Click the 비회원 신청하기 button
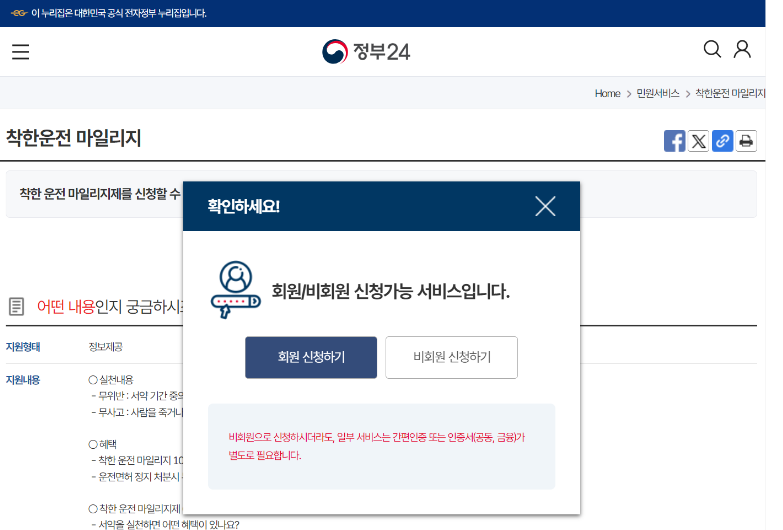Viewport: 783px width, 530px height. point(451,357)
